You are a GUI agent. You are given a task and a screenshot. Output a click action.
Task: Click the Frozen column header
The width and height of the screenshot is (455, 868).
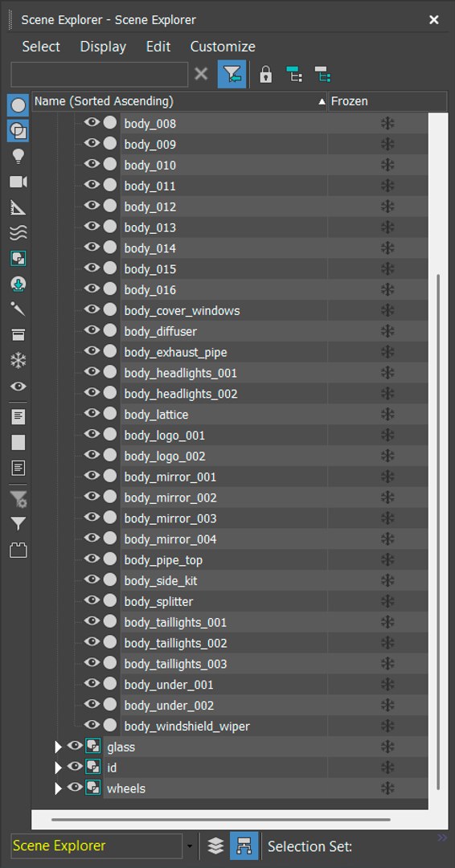coord(387,101)
